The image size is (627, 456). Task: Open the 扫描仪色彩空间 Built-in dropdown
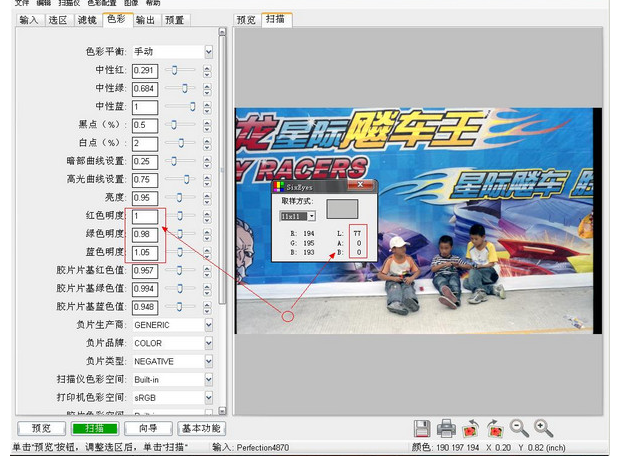(x=208, y=379)
